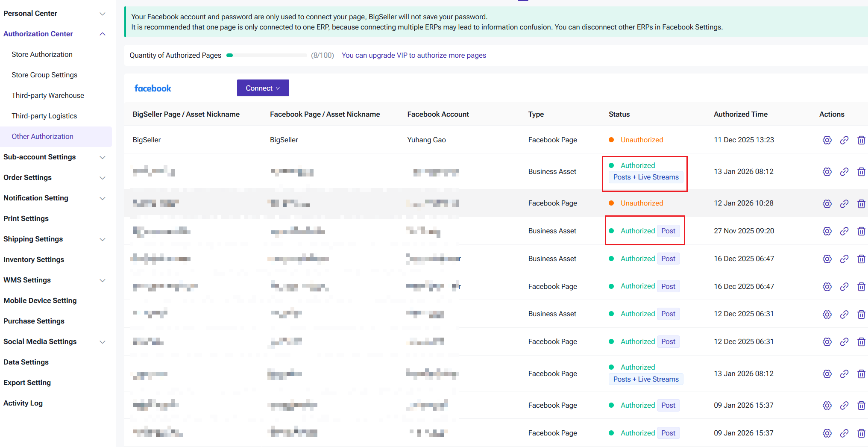Viewport: 868px width, 447px height.
Task: Go to Activity Log
Action: tap(23, 403)
